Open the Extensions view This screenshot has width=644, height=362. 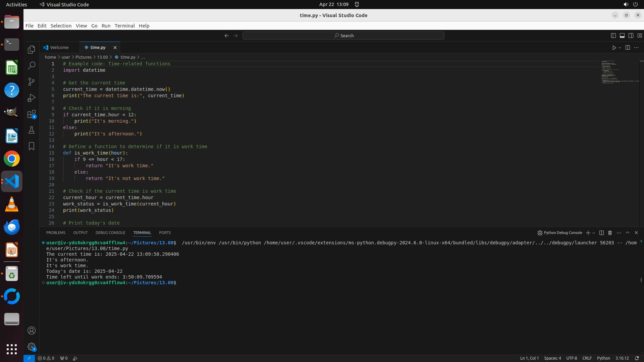pos(32,114)
